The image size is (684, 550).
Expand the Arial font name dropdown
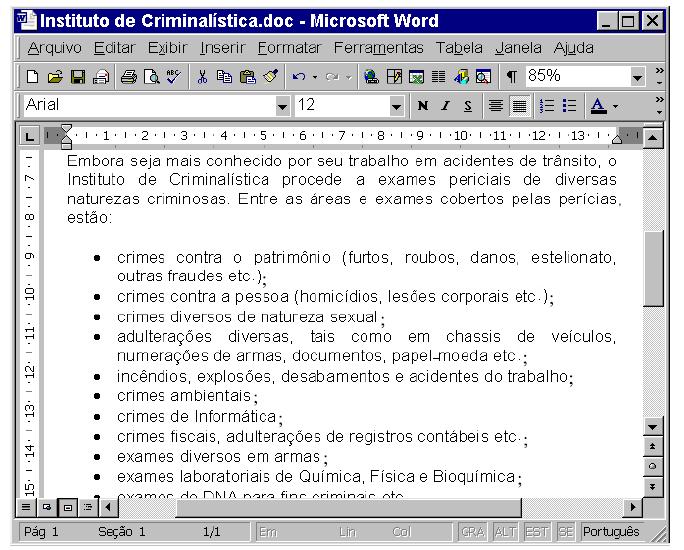tap(282, 106)
